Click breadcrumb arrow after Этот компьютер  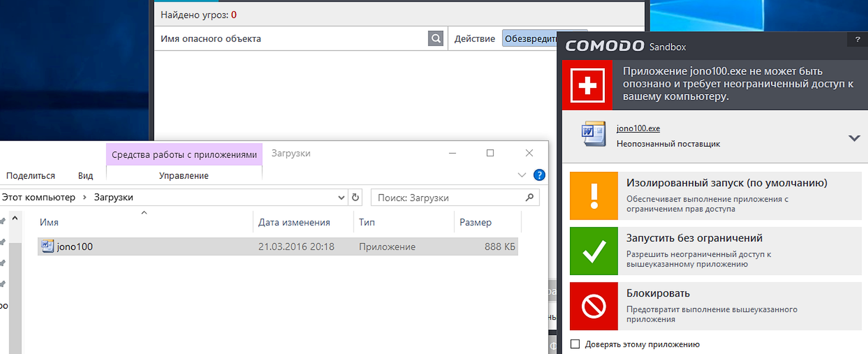pyautogui.click(x=84, y=197)
